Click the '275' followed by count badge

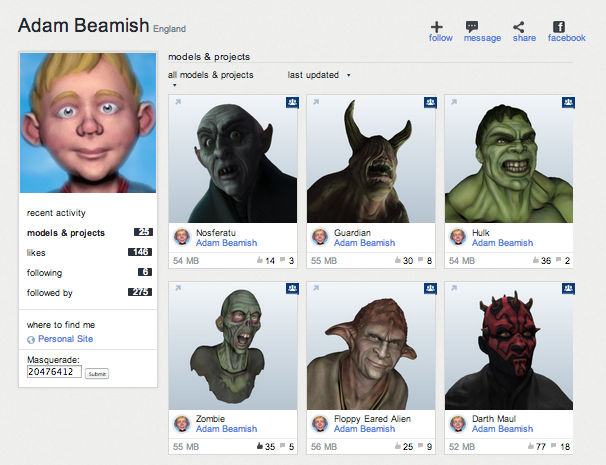(x=140, y=292)
